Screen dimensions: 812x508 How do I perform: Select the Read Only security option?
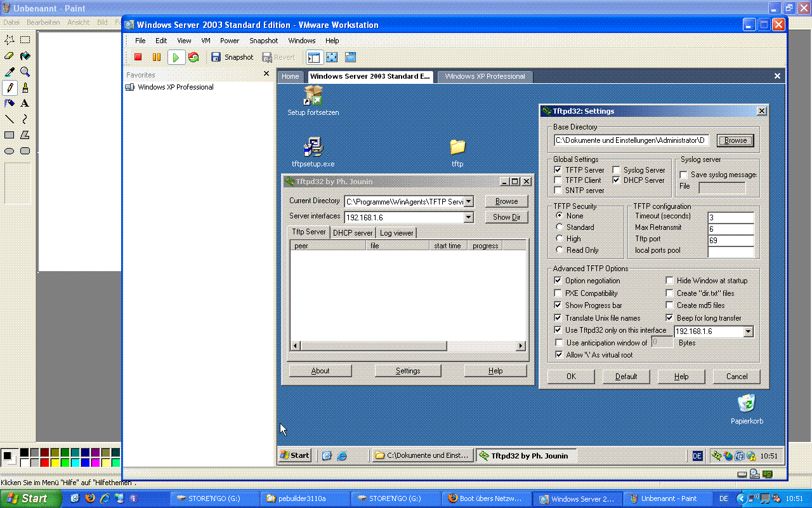(x=559, y=250)
